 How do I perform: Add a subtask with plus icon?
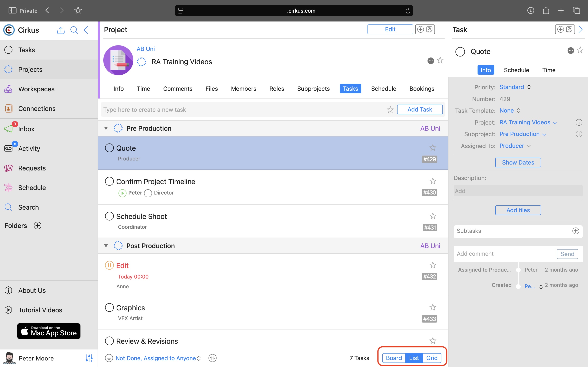(x=575, y=231)
